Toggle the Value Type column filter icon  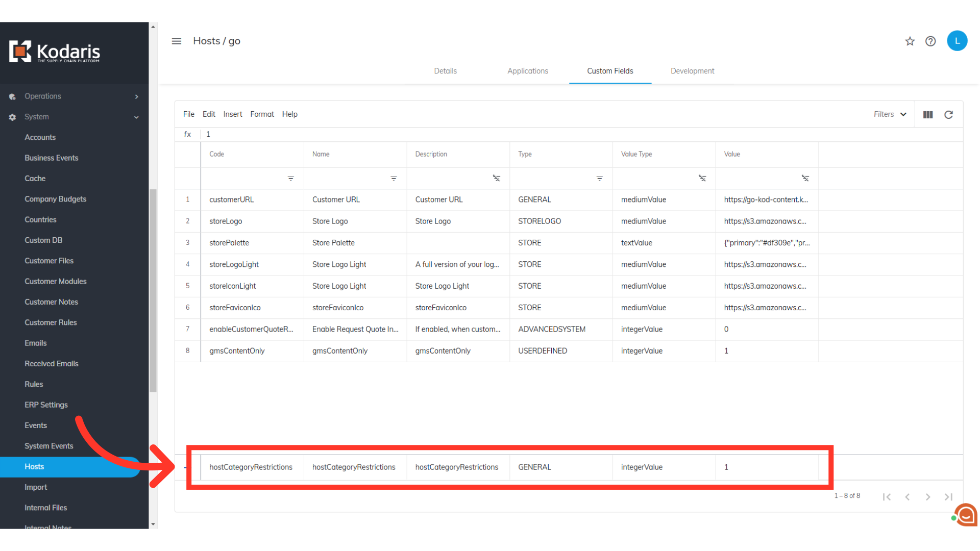[702, 179]
